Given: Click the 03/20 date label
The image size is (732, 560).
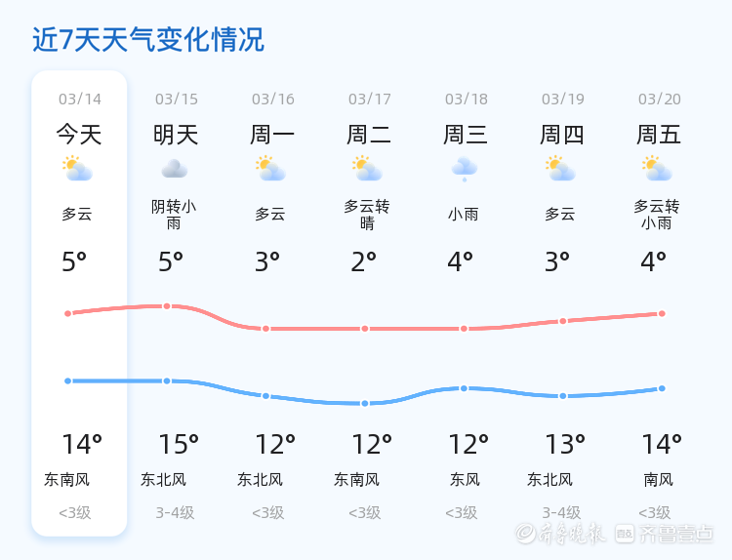Looking at the screenshot, I should click(660, 99).
